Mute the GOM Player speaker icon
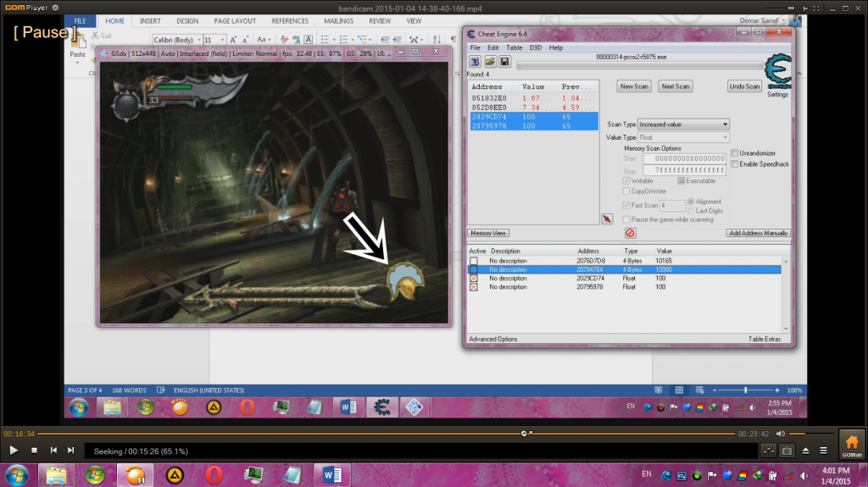The width and height of the screenshot is (868, 487). (781, 434)
